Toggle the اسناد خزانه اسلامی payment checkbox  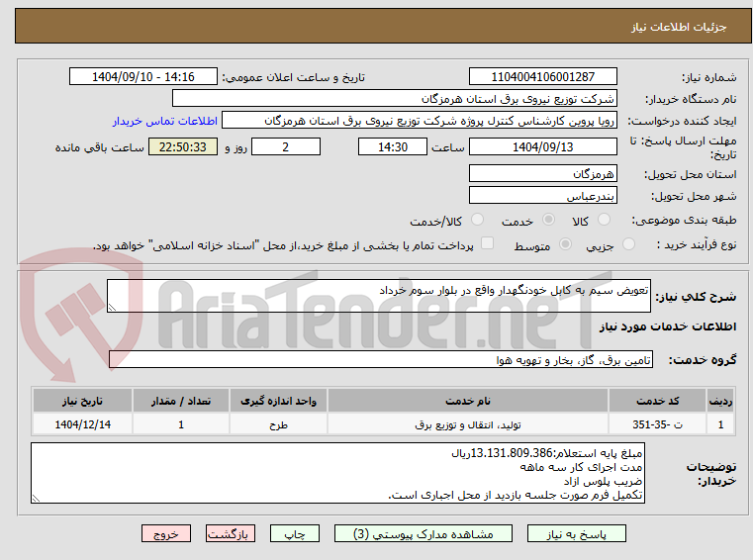(488, 243)
